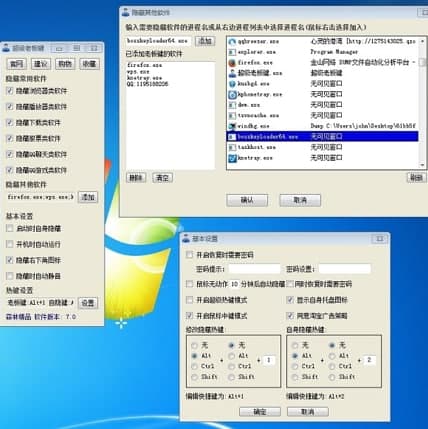Select Ctrl as first modifier of boss-key hotkey
The height and width of the screenshot is (429, 428).
pos(195,366)
